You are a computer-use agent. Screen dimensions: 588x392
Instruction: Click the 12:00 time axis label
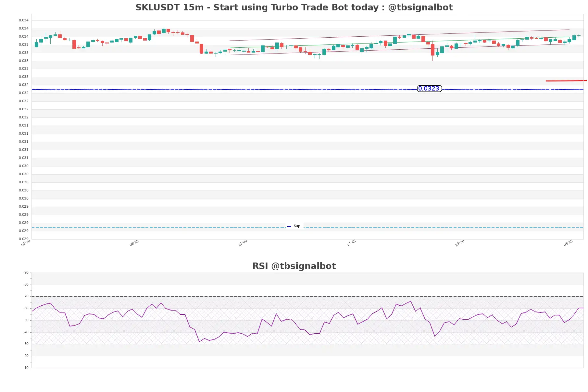pos(243,243)
